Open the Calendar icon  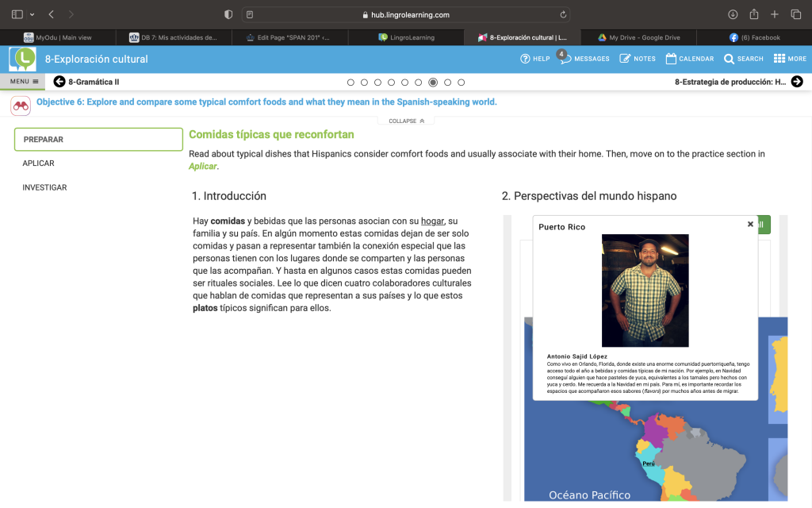click(x=671, y=58)
